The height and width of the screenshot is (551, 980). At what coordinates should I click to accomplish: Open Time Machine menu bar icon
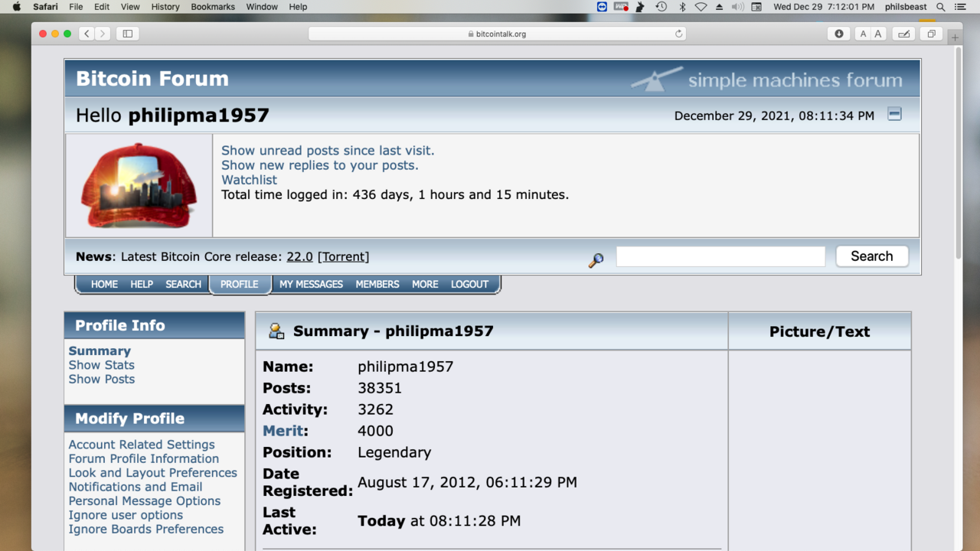(661, 7)
